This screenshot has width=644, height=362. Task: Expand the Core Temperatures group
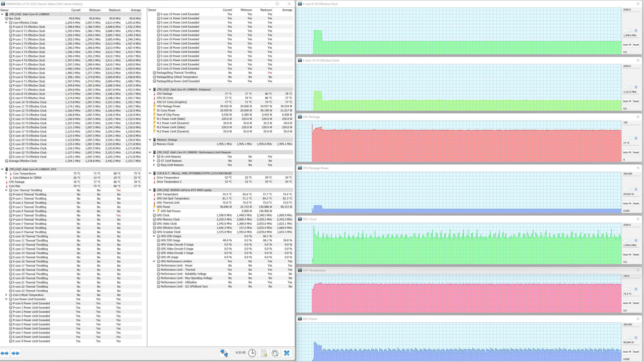[x=6, y=173]
